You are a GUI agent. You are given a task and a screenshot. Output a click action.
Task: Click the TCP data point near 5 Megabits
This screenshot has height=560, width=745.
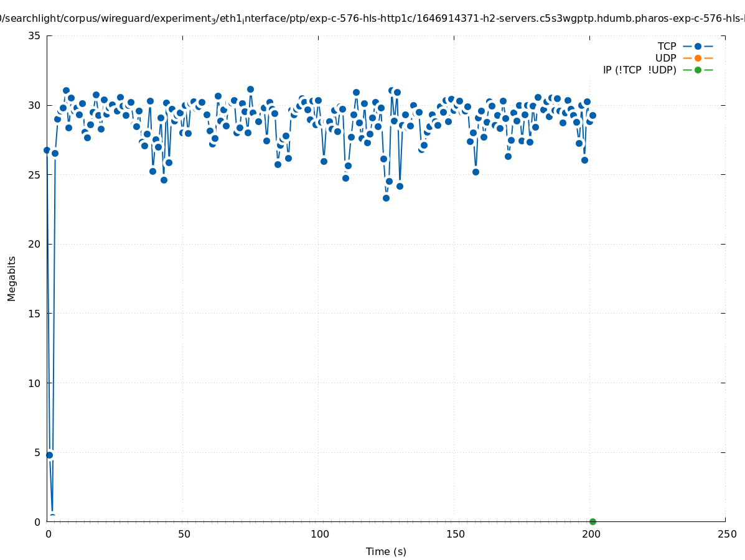tap(50, 455)
